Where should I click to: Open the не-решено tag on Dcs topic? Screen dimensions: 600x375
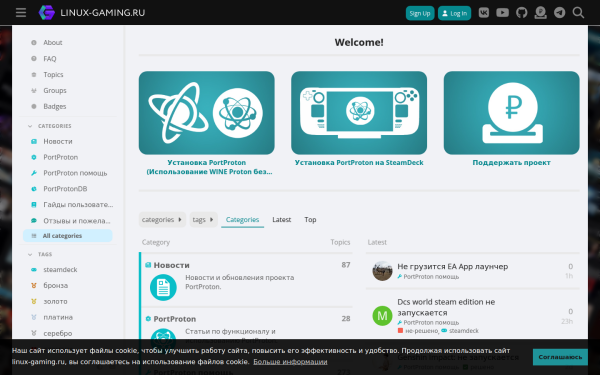coord(418,331)
